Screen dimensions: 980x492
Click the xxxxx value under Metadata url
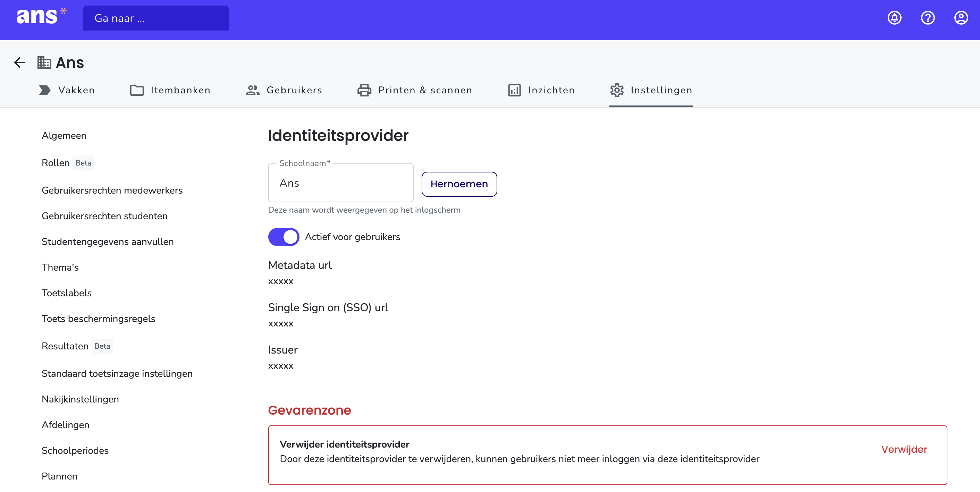pyautogui.click(x=281, y=282)
